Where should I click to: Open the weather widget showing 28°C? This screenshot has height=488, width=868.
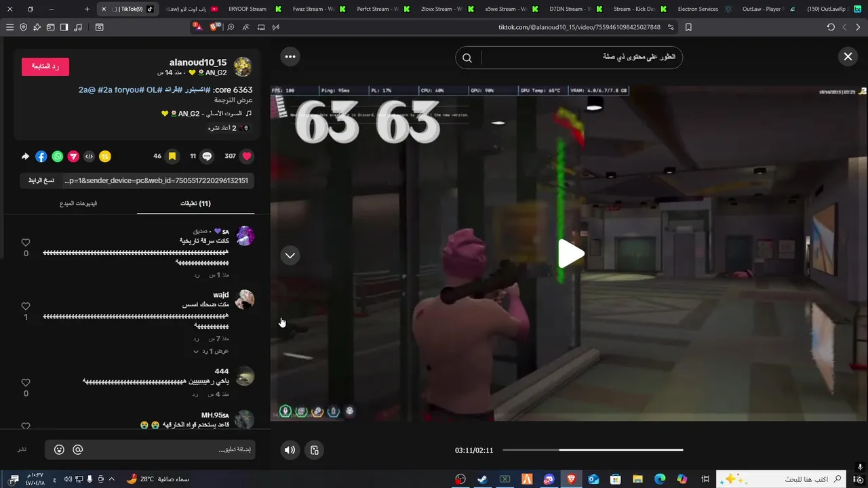pyautogui.click(x=157, y=479)
